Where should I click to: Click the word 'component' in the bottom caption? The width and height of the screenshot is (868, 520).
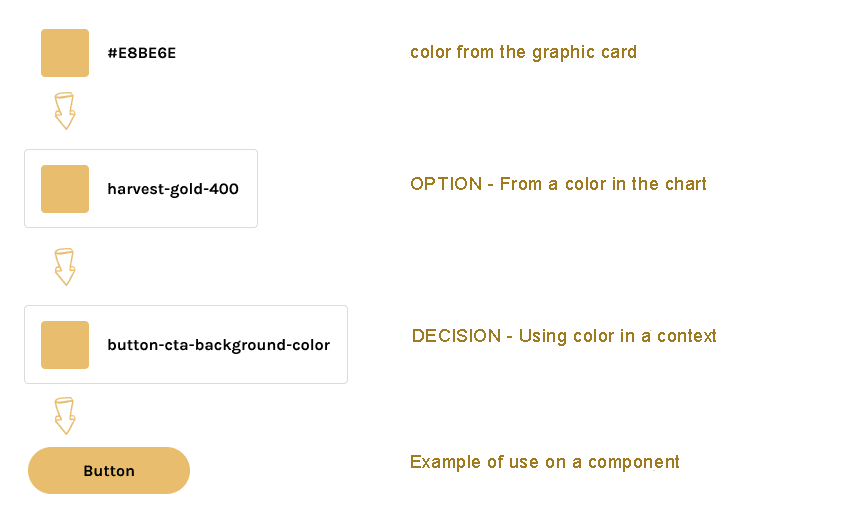[x=634, y=462]
